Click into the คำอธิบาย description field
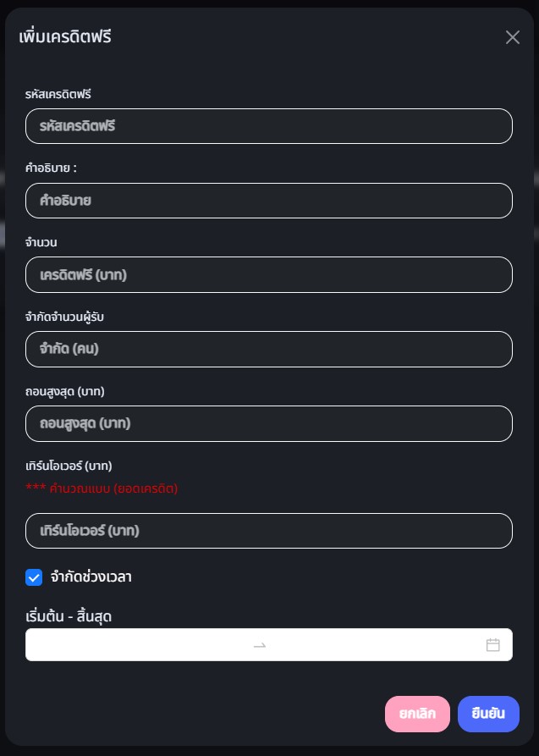 268,201
